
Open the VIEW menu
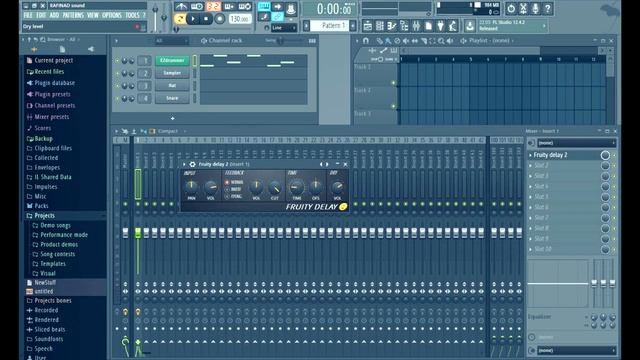click(93, 16)
